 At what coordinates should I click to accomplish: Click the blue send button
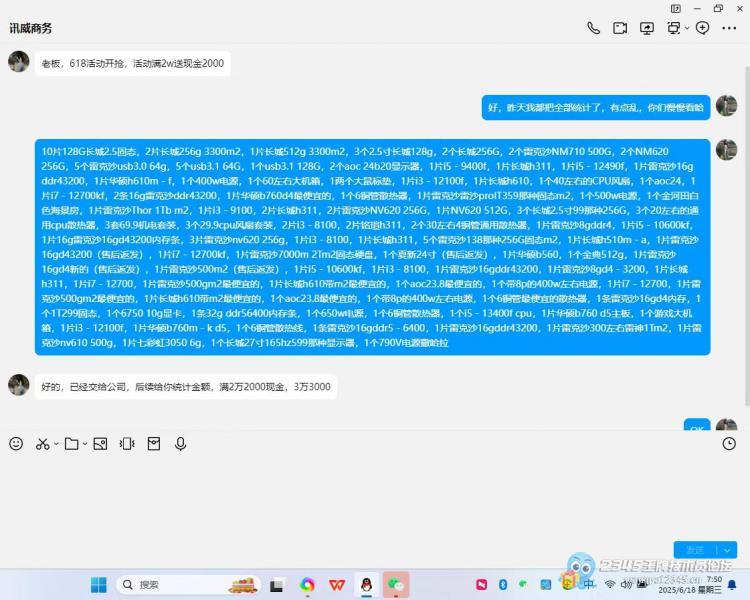(695, 550)
